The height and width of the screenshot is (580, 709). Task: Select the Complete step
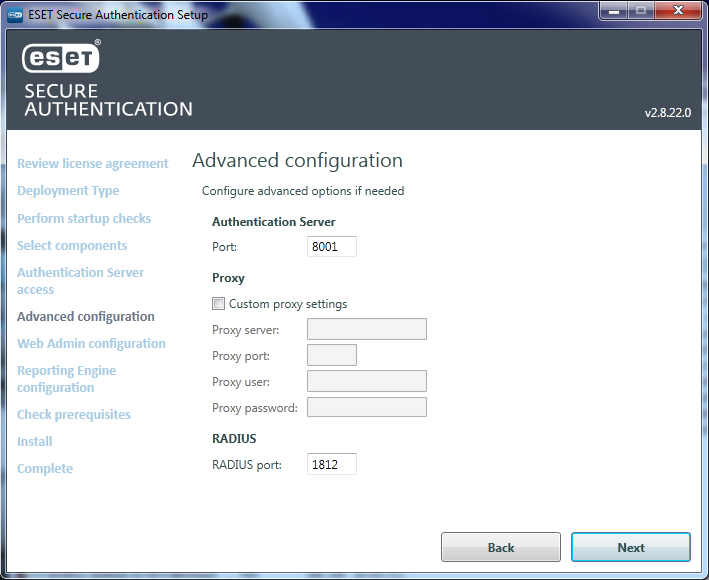(x=45, y=468)
